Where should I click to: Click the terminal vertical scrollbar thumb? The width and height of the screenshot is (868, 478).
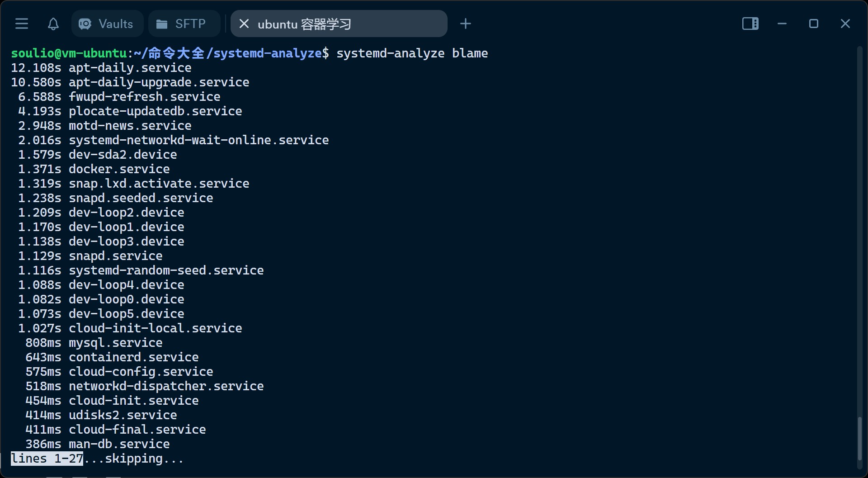click(x=860, y=439)
